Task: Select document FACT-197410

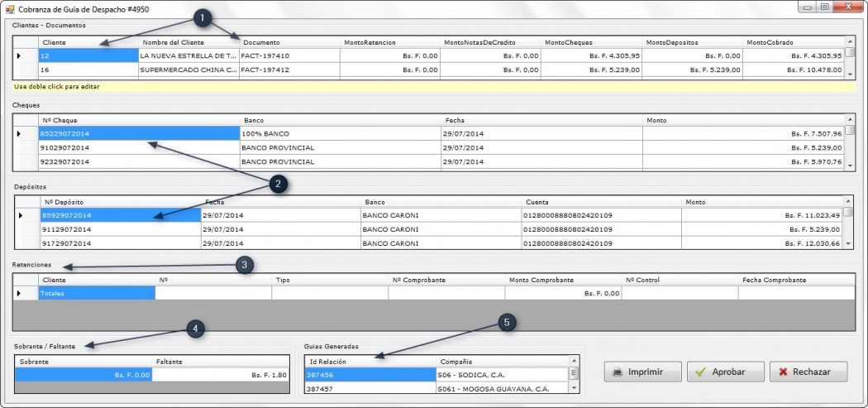Action: [x=289, y=55]
